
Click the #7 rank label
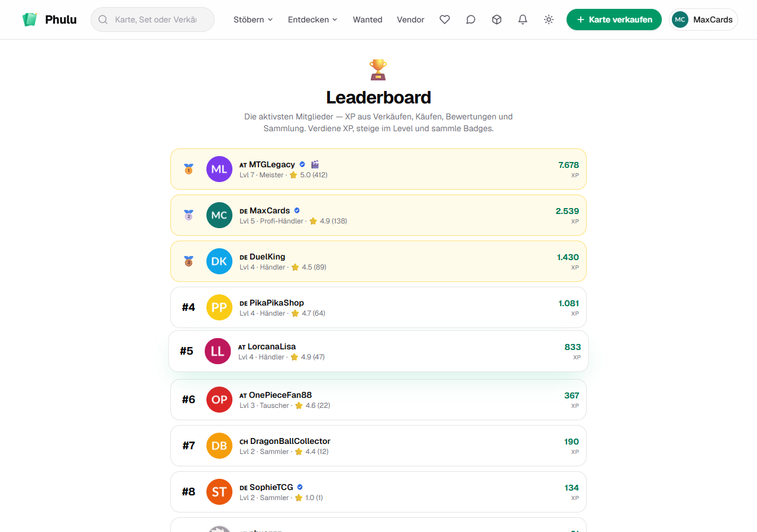[x=189, y=446]
